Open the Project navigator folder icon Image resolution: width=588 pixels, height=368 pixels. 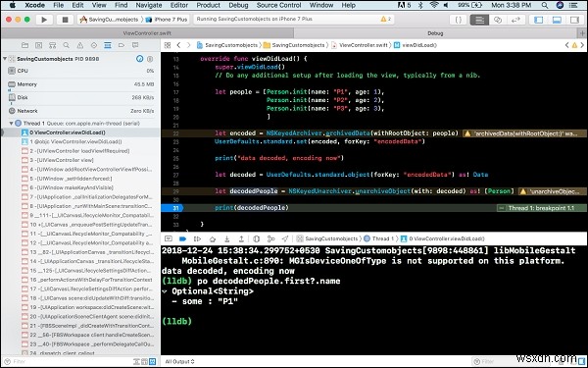tap(25, 45)
